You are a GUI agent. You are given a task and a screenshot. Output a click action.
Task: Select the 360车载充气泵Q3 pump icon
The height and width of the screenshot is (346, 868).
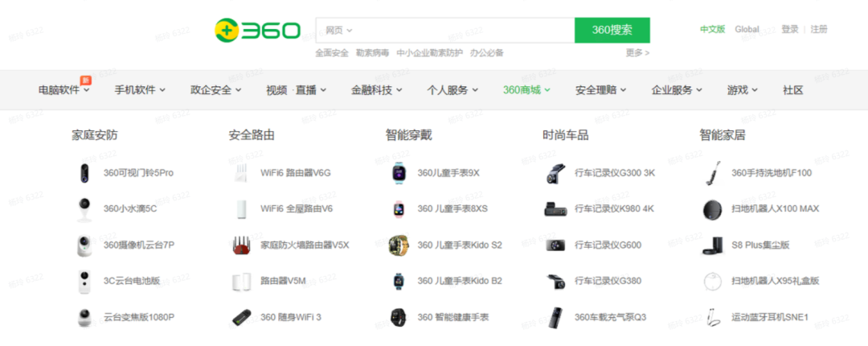tap(555, 318)
